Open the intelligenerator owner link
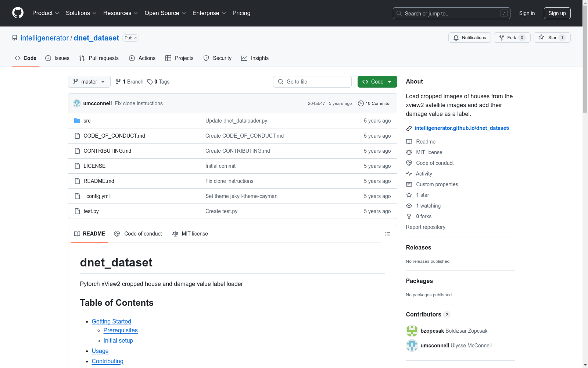Viewport: 588px width, 368px height. click(x=44, y=38)
